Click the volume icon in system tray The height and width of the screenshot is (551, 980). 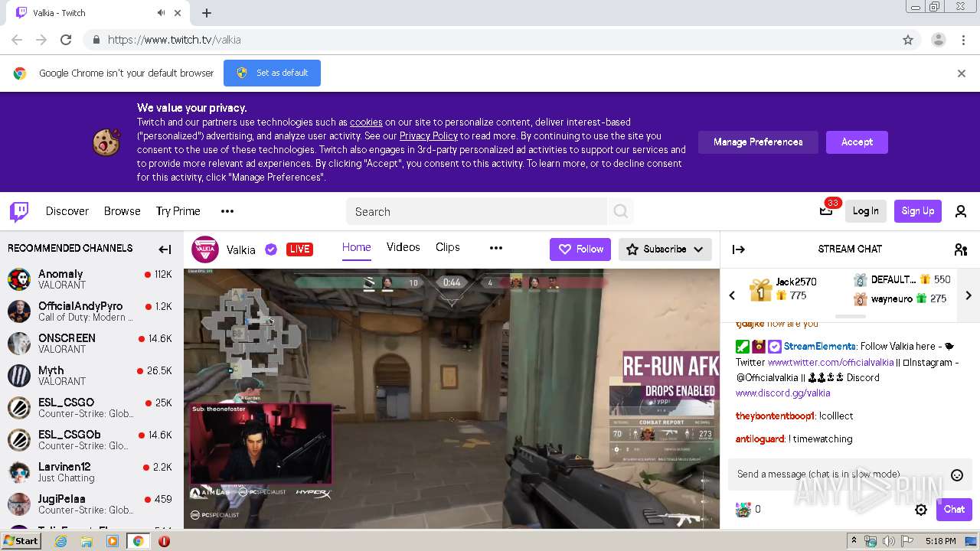pos(888,541)
